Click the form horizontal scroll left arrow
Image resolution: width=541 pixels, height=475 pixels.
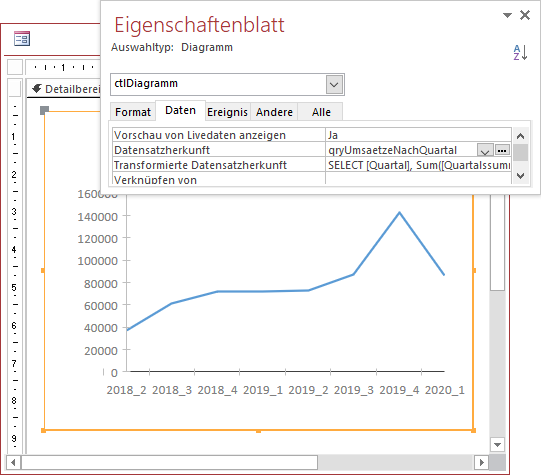tap(13, 462)
